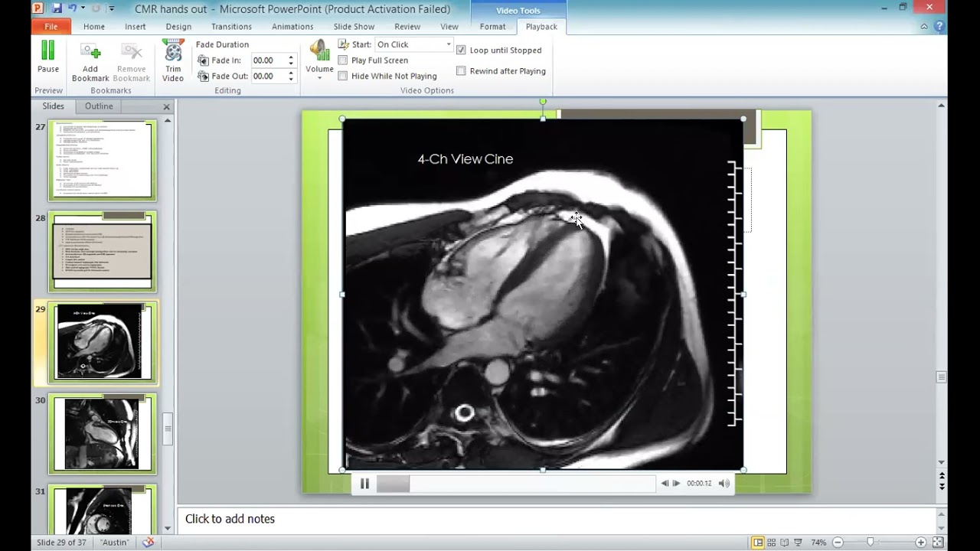Screen dimensions: 980x551
Task: Switch to Normal view in status bar
Action: click(757, 543)
